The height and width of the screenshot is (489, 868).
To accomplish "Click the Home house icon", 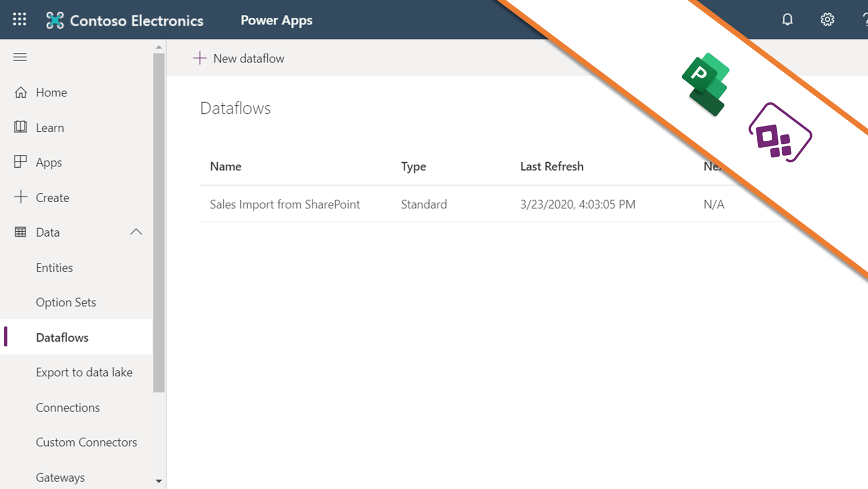I will click(x=21, y=92).
